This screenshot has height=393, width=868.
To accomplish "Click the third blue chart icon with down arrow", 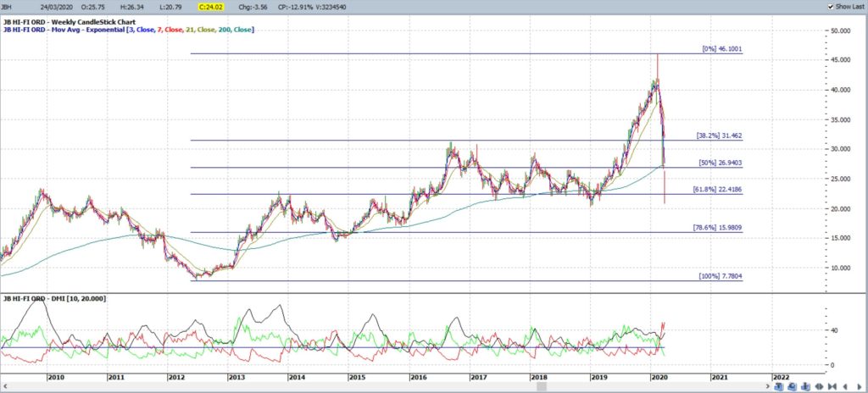I will click(805, 386).
